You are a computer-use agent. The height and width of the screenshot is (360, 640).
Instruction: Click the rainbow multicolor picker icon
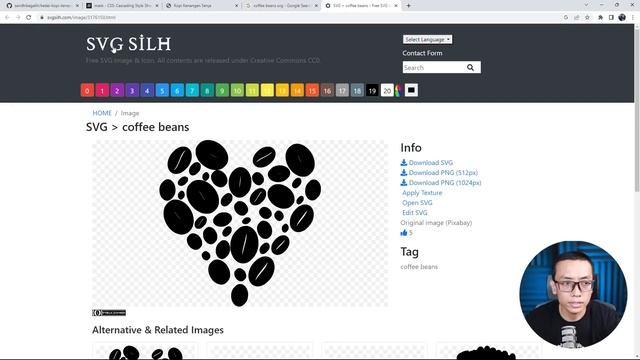click(398, 90)
